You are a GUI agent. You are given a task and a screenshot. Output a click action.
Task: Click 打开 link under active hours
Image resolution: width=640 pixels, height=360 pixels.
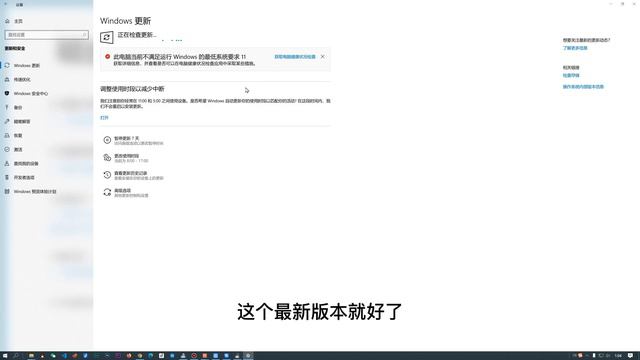tap(104, 118)
